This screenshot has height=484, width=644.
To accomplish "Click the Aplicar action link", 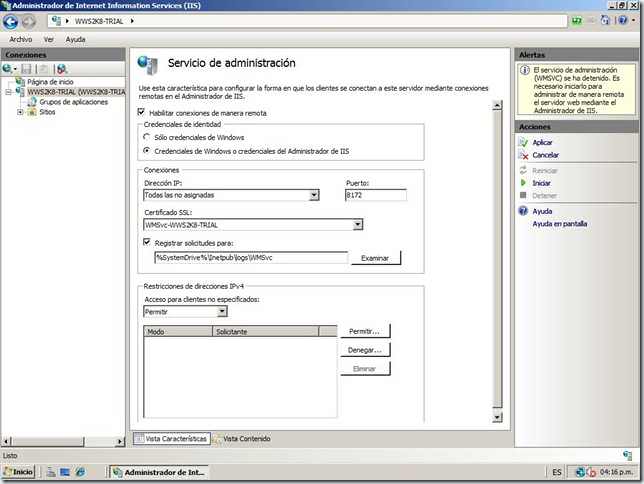I will click(x=542, y=143).
